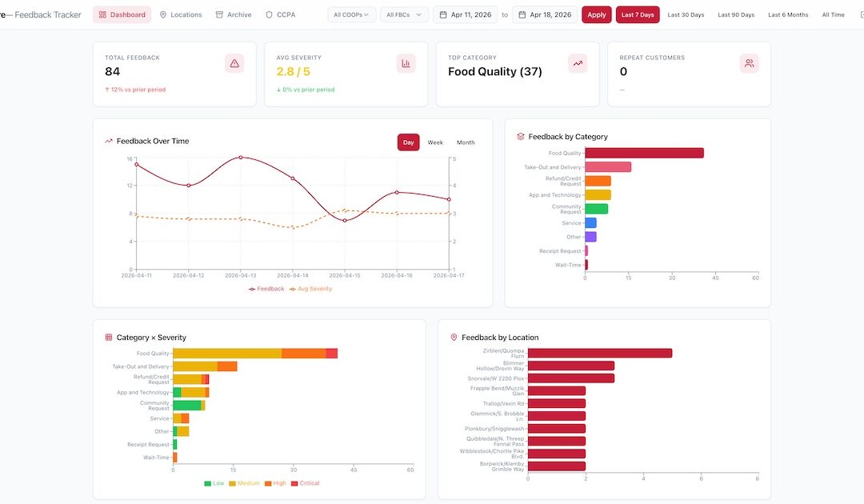Switch chart granularity to Month

tap(466, 142)
